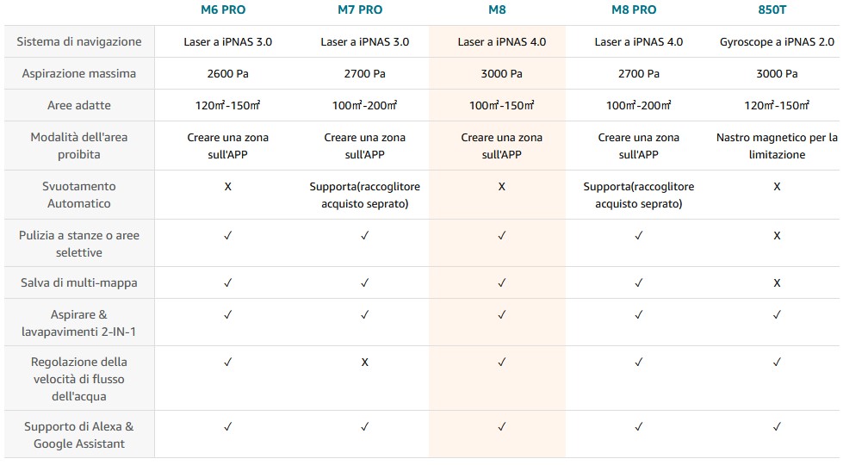Select the 'Gyroscope a iPNAS 2.0' cell
The width and height of the screenshot is (868, 465).
tap(777, 41)
